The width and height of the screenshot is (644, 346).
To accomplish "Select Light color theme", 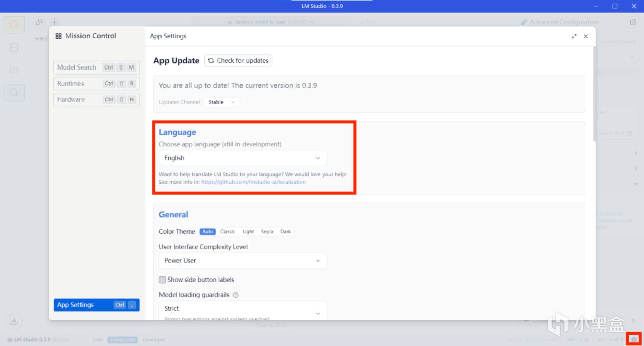I will tap(248, 232).
